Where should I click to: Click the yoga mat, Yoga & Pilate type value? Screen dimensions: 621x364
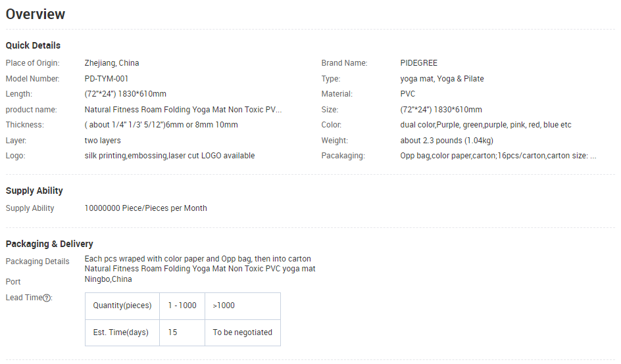point(441,79)
